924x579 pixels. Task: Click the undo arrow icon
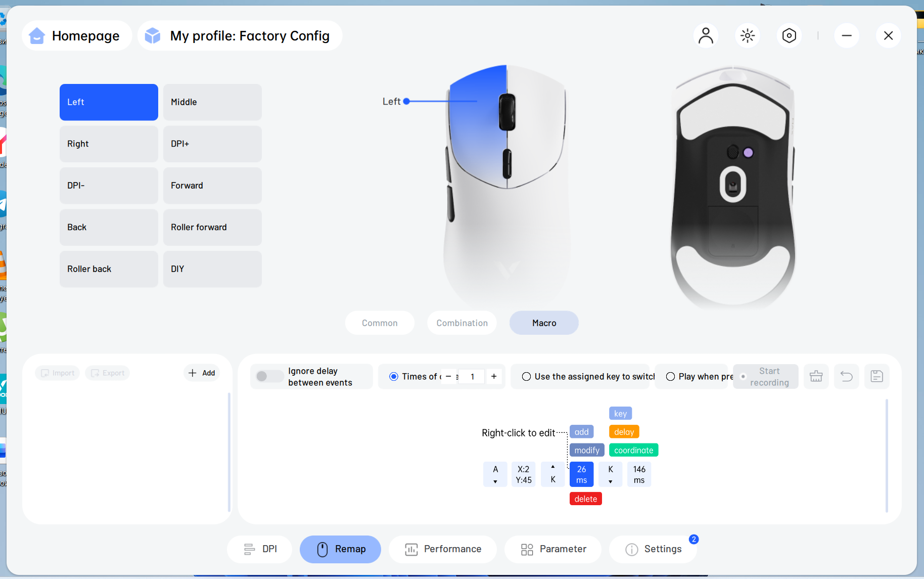coord(846,376)
